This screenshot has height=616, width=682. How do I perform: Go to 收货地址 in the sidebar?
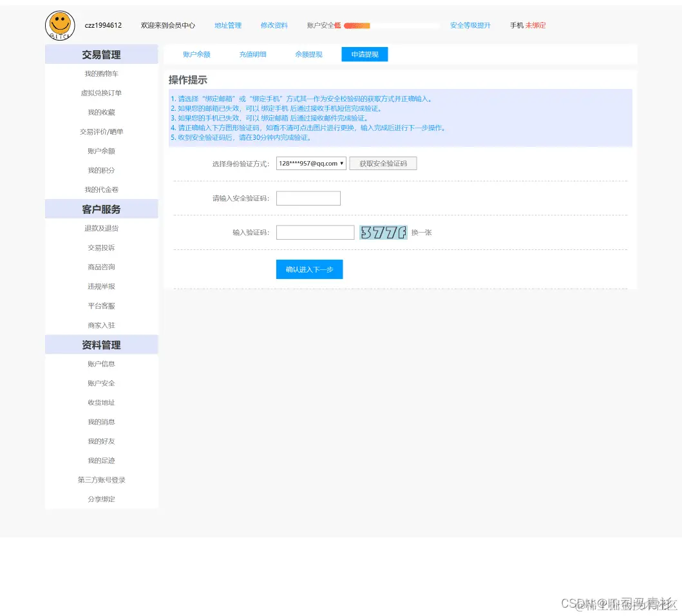(100, 402)
